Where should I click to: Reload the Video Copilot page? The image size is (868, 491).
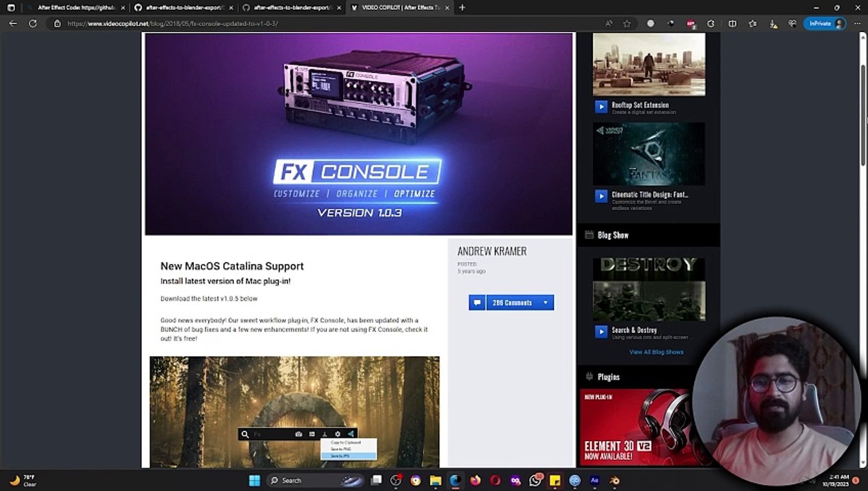(32, 23)
